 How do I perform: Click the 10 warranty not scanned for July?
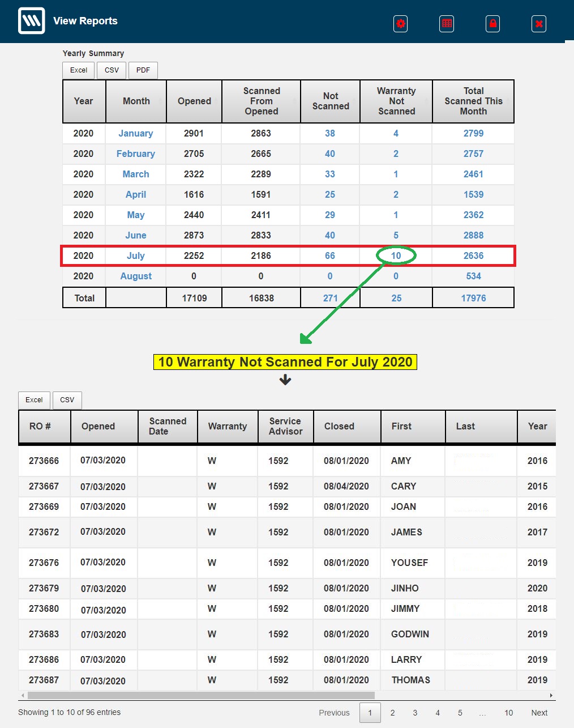(396, 256)
